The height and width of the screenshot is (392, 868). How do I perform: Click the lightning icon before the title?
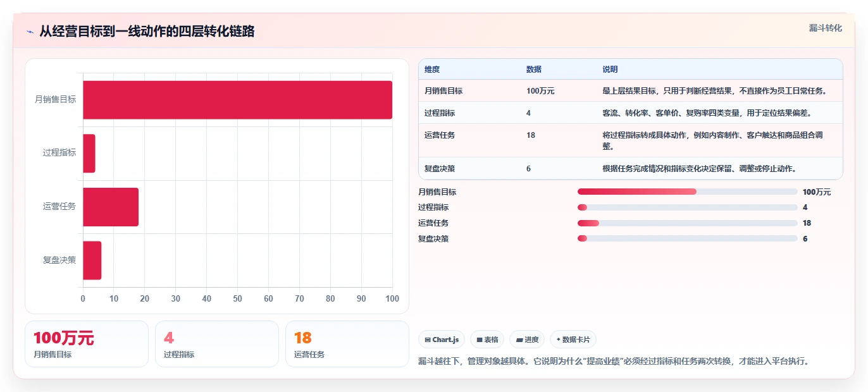click(x=30, y=32)
